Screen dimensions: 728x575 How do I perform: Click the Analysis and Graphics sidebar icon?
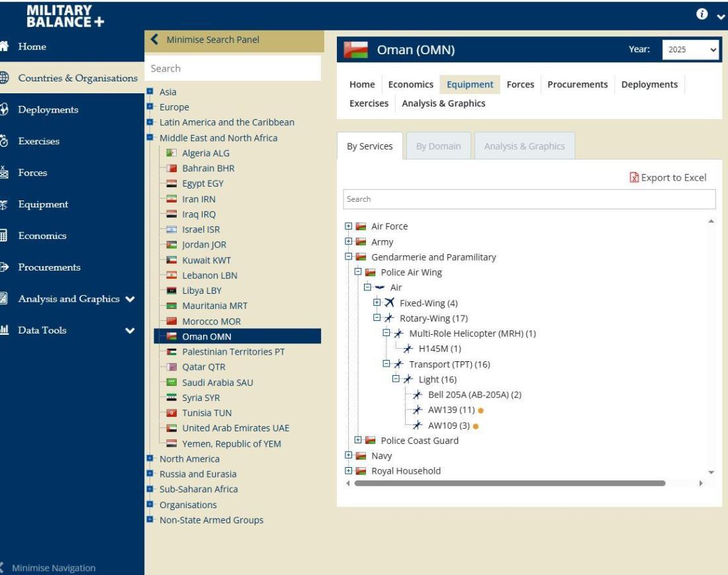4,298
